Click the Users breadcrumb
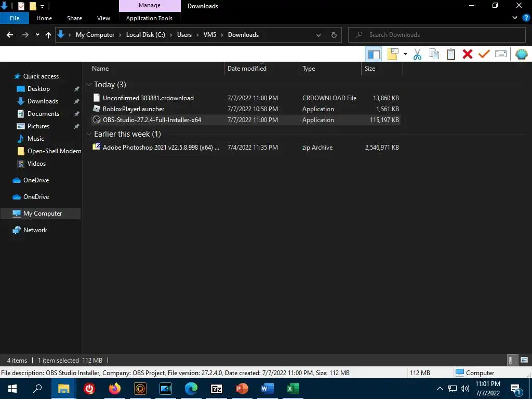 pyautogui.click(x=184, y=35)
